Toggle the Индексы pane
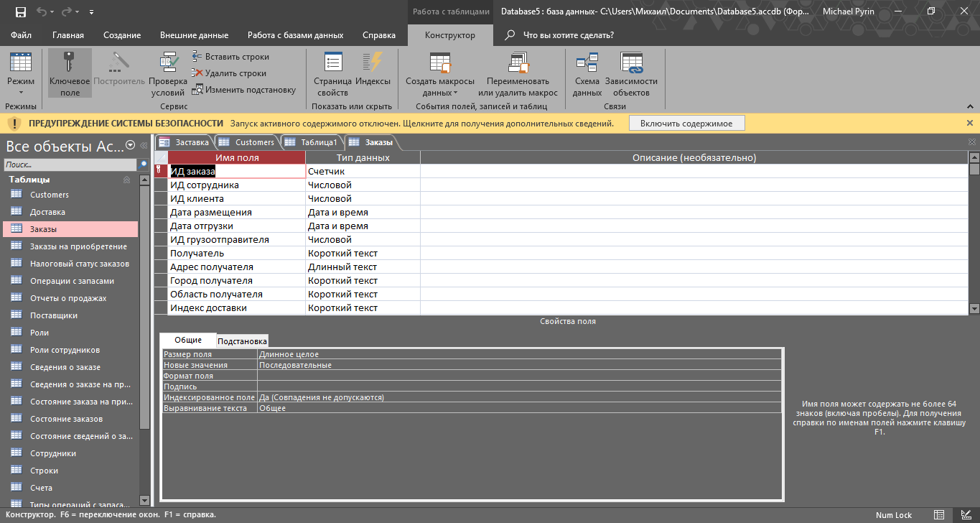Image resolution: width=980 pixels, height=523 pixels. (373, 73)
